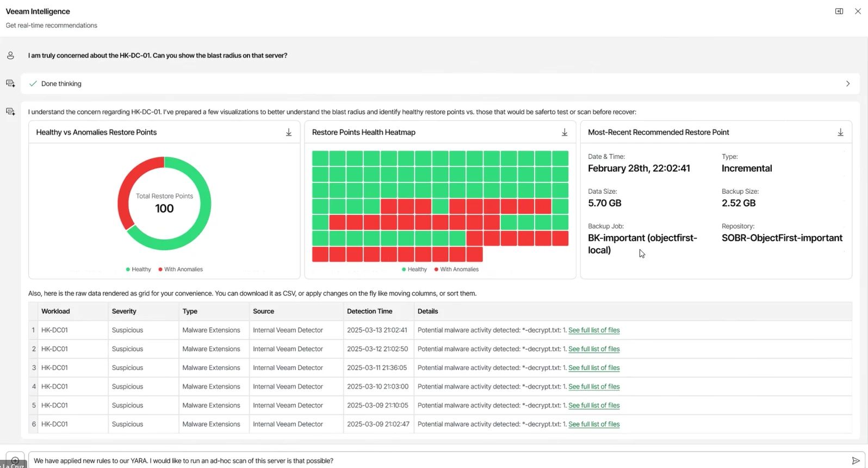Sort by the Severity column header

click(124, 311)
